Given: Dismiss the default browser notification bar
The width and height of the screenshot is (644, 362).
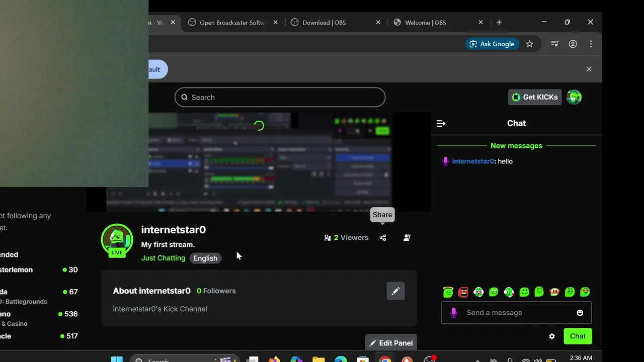Looking at the screenshot, I should click(589, 69).
